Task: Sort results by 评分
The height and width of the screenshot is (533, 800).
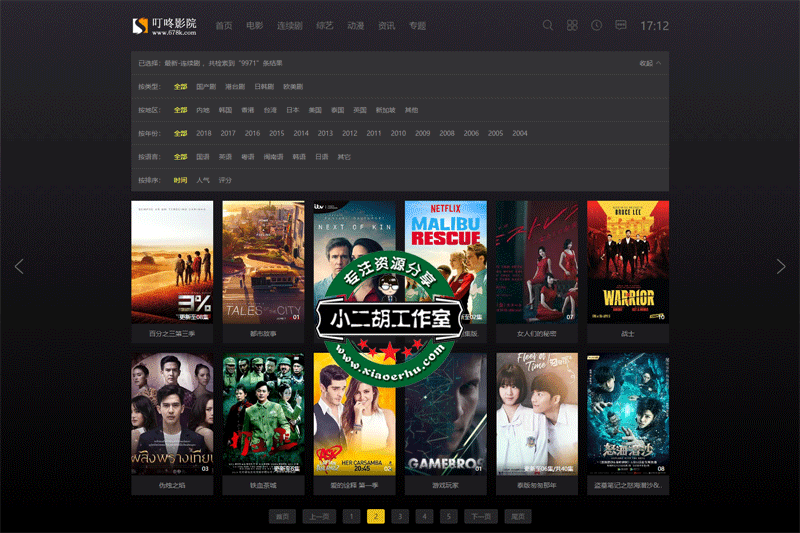Action: 225,180
